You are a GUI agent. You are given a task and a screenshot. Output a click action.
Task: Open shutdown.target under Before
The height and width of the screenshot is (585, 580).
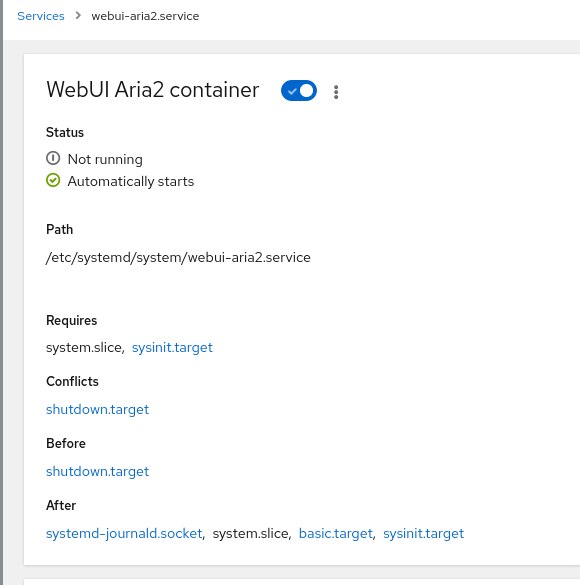[x=97, y=472]
